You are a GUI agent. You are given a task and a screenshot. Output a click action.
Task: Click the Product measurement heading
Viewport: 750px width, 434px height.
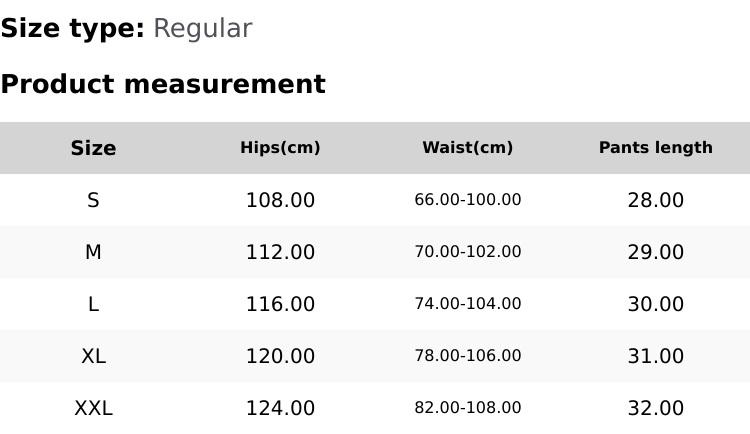tap(163, 84)
